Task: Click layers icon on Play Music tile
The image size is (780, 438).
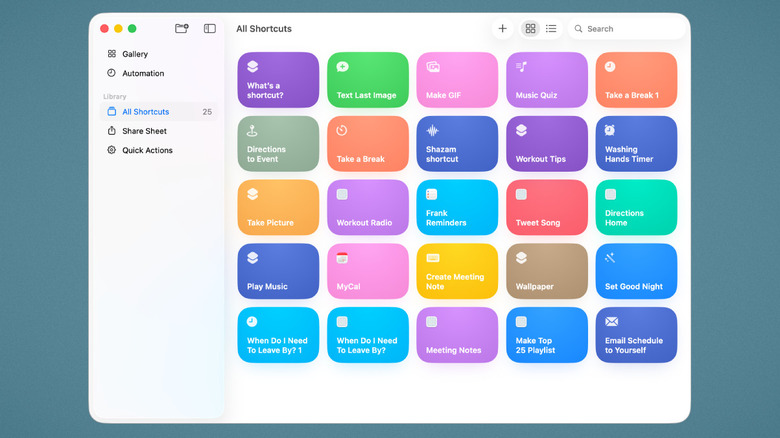Action: [x=252, y=258]
